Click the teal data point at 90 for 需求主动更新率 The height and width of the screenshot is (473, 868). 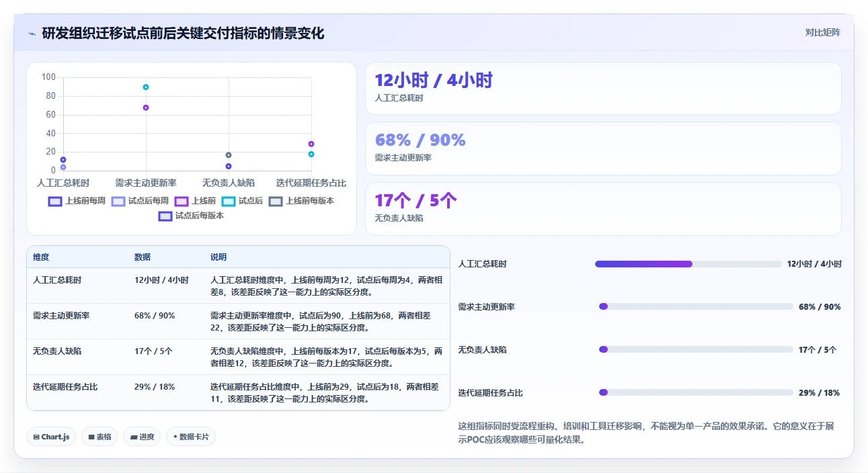(x=146, y=87)
